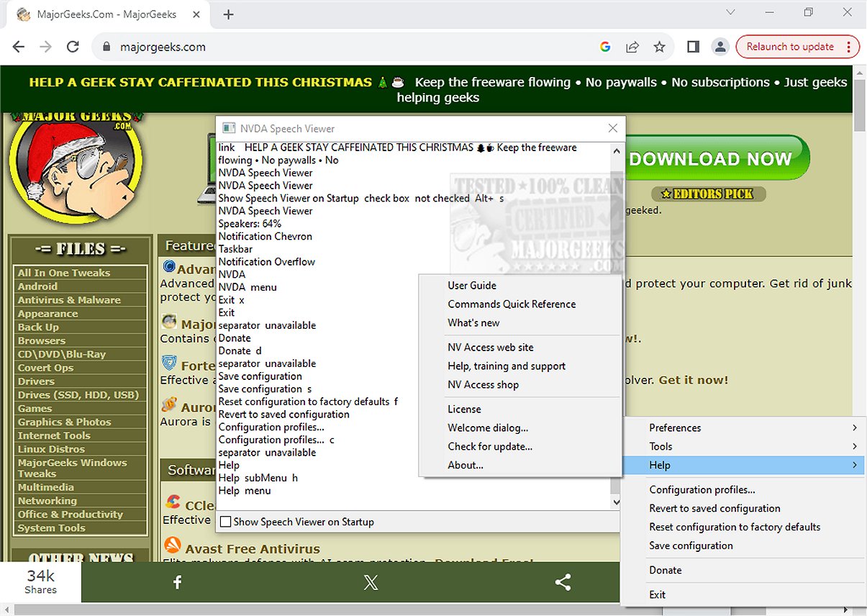Reload the majorgeeks.com page

[x=73, y=47]
